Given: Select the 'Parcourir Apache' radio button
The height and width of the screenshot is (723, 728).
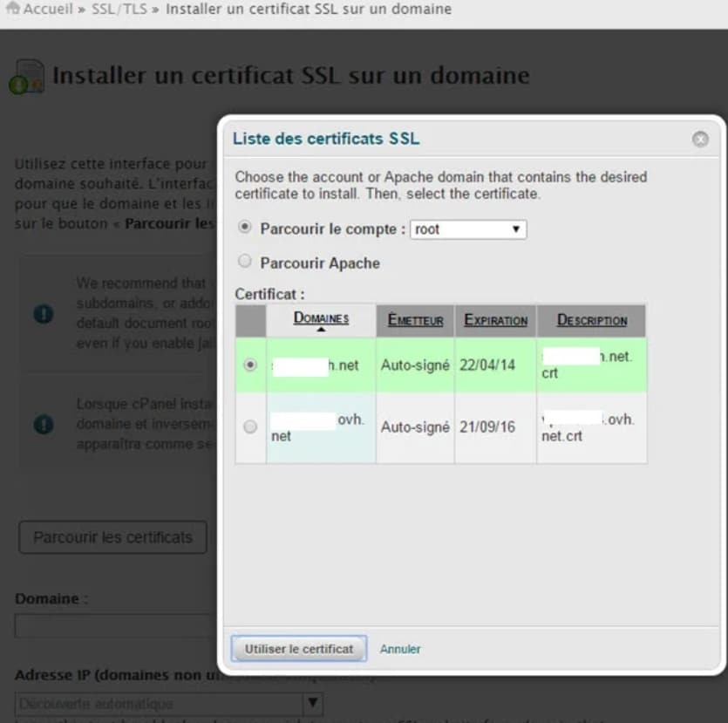Looking at the screenshot, I should pyautogui.click(x=245, y=261).
